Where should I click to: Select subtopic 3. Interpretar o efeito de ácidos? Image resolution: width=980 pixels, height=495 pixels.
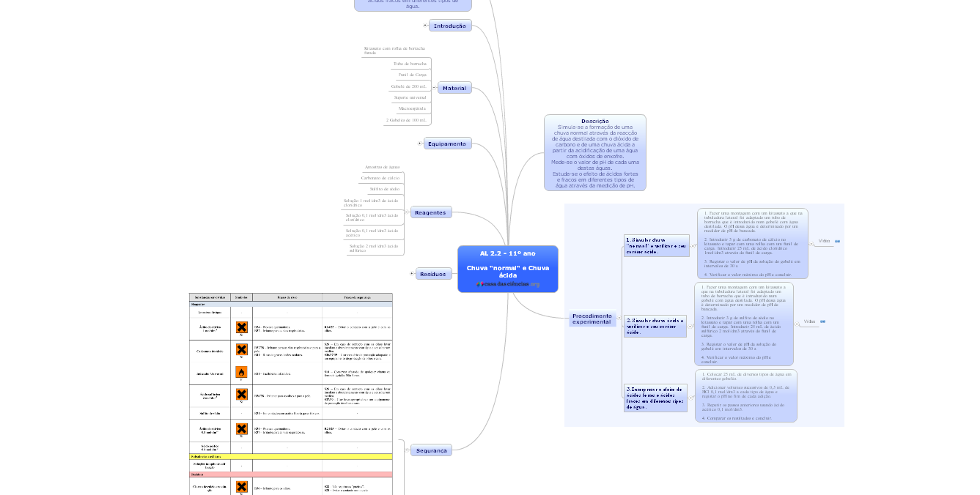pyautogui.click(x=655, y=398)
